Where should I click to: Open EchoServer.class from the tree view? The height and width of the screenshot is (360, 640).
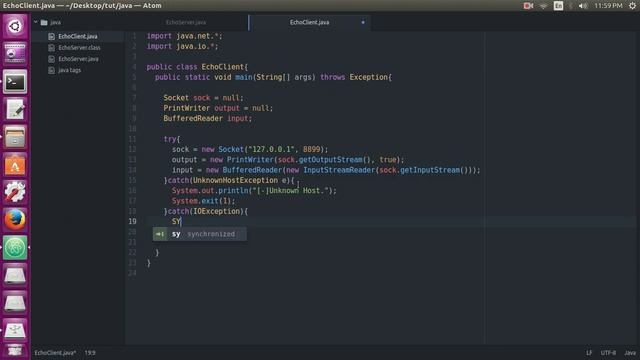[79, 48]
